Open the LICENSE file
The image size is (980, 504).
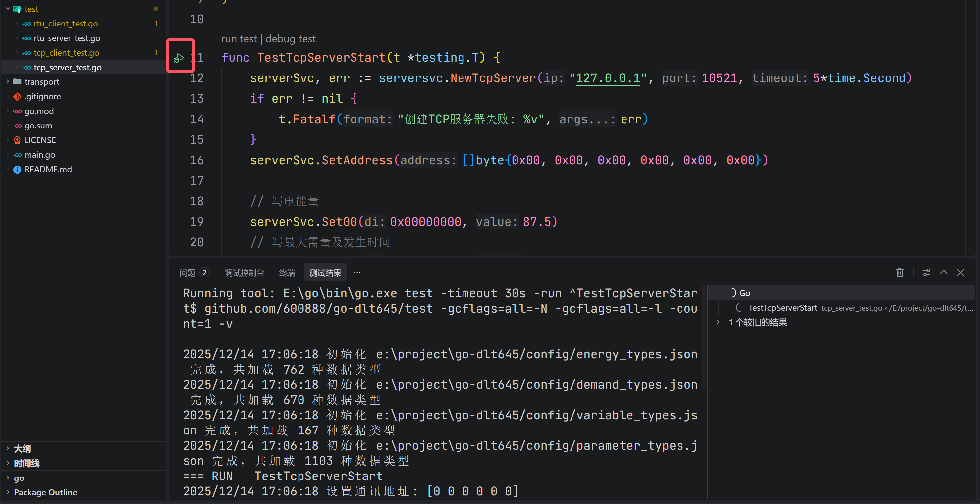(40, 140)
